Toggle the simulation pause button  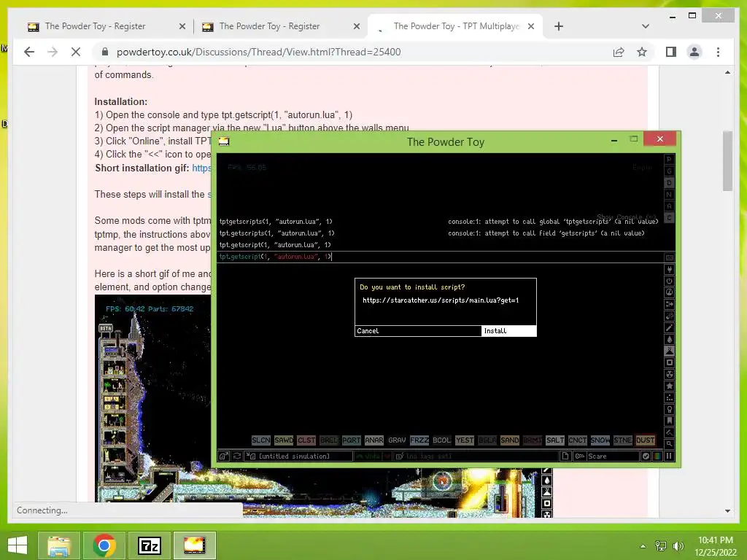tap(670, 456)
